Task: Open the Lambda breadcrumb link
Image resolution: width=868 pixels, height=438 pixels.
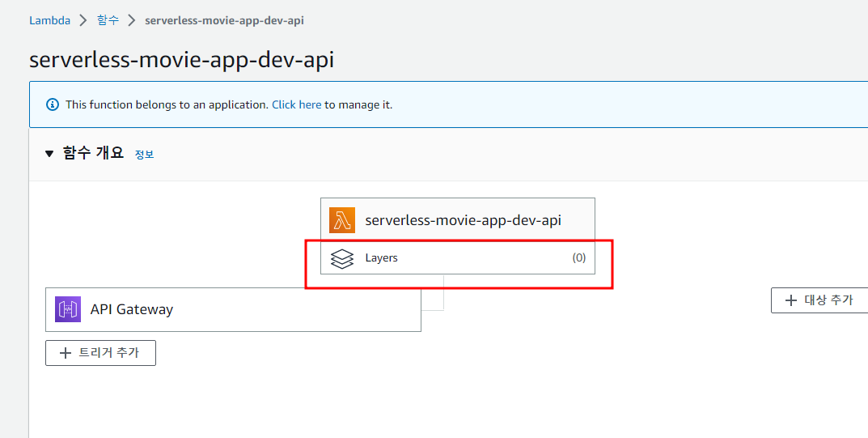Action: click(x=50, y=20)
